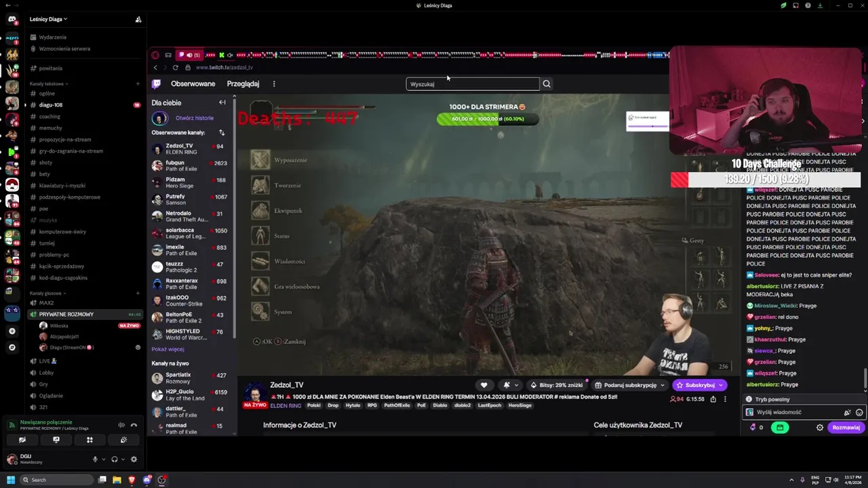
Task: Join the Lobby voice channel
Action: [x=46, y=373]
